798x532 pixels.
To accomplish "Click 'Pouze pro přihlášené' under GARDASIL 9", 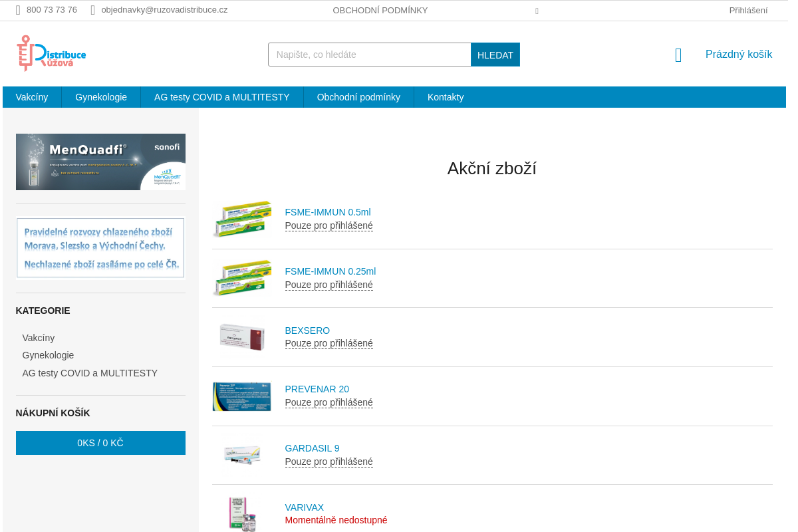I will [329, 462].
